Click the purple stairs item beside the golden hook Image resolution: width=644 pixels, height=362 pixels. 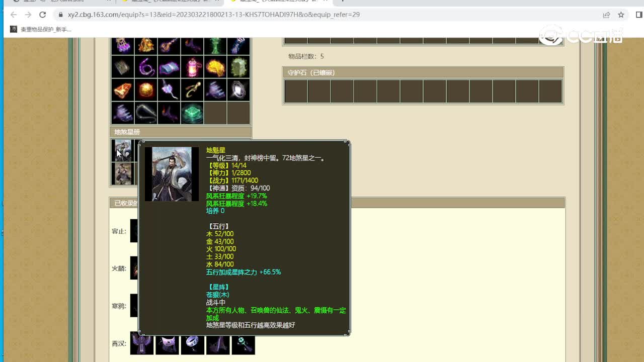tap(215, 89)
